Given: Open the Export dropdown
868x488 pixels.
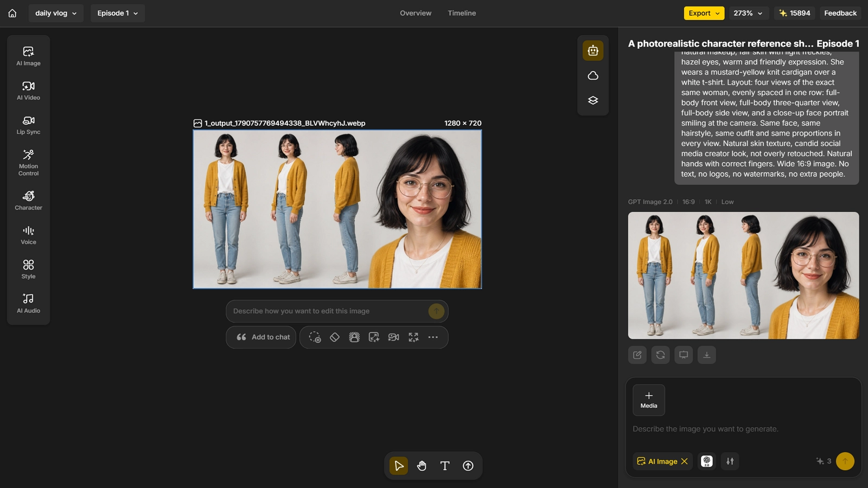Looking at the screenshot, I should click(704, 13).
